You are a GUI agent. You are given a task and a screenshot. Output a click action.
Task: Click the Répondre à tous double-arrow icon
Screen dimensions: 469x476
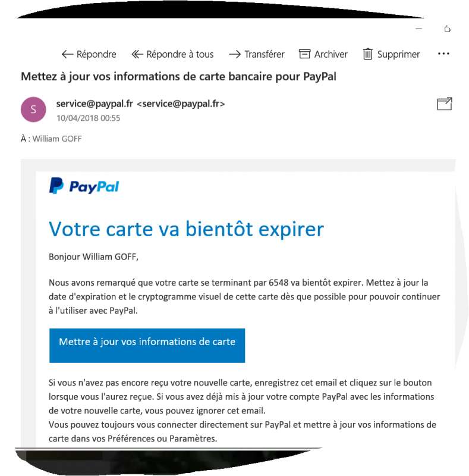pyautogui.click(x=137, y=54)
